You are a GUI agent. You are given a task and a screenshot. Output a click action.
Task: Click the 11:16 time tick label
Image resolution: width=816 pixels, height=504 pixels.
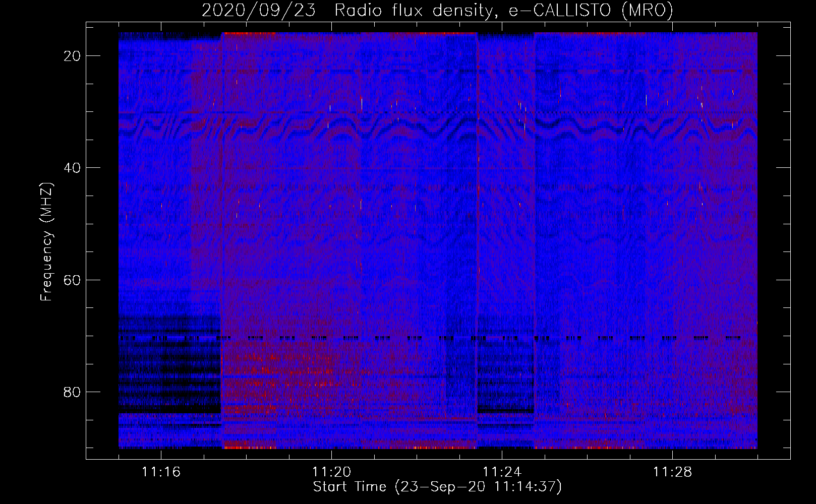pos(161,472)
